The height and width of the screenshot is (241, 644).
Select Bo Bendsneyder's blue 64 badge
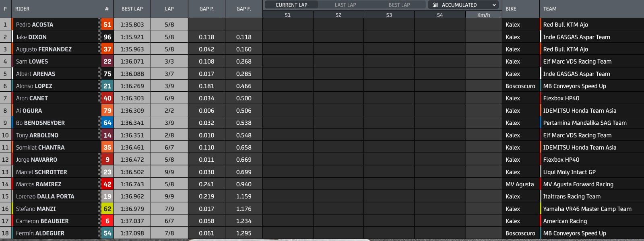coord(107,123)
